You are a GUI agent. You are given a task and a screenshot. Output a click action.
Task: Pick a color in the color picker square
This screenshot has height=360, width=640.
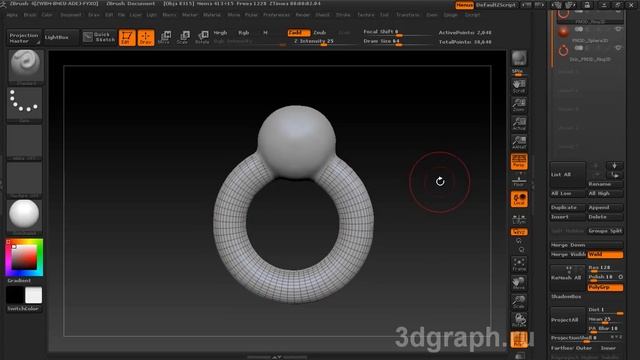24,258
